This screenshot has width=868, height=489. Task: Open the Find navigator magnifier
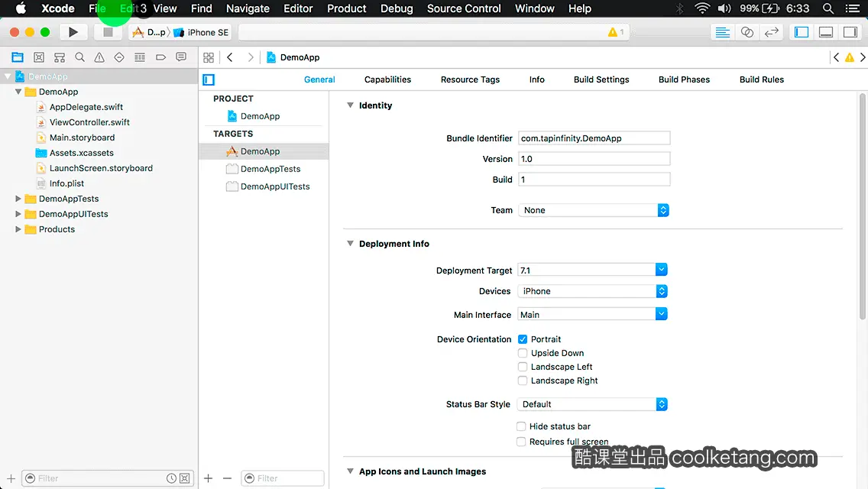[79, 57]
